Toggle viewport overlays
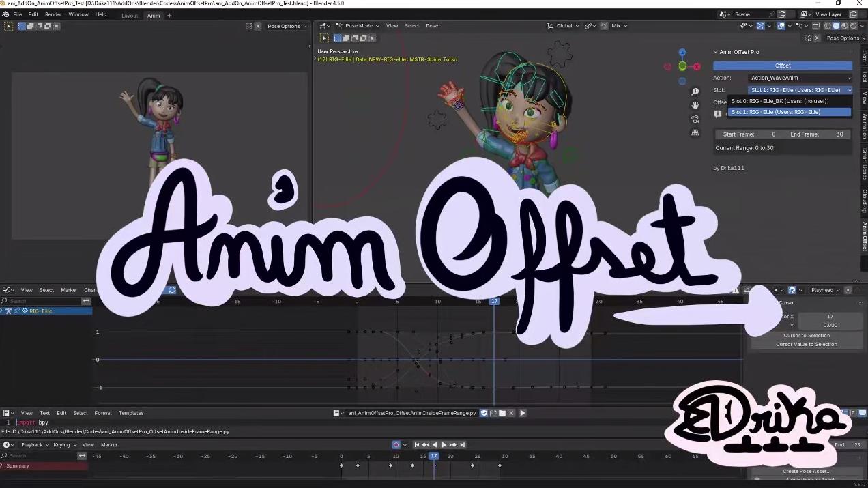 click(x=782, y=26)
